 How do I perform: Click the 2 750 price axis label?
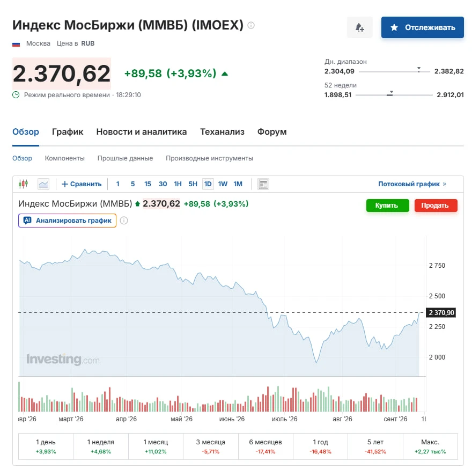[x=437, y=265]
